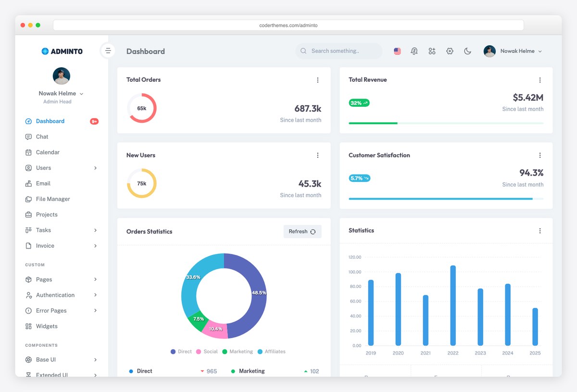Expand the Authentication submenu chevron
This screenshot has height=392, width=577.
(95, 295)
